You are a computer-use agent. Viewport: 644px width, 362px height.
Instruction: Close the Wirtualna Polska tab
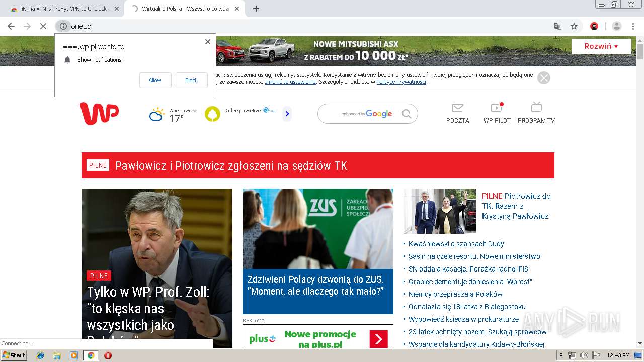237,9
